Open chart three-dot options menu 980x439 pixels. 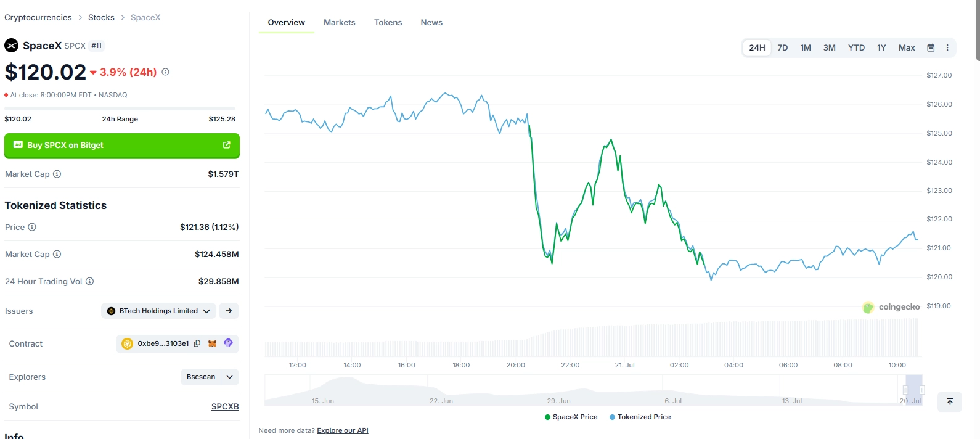point(947,47)
